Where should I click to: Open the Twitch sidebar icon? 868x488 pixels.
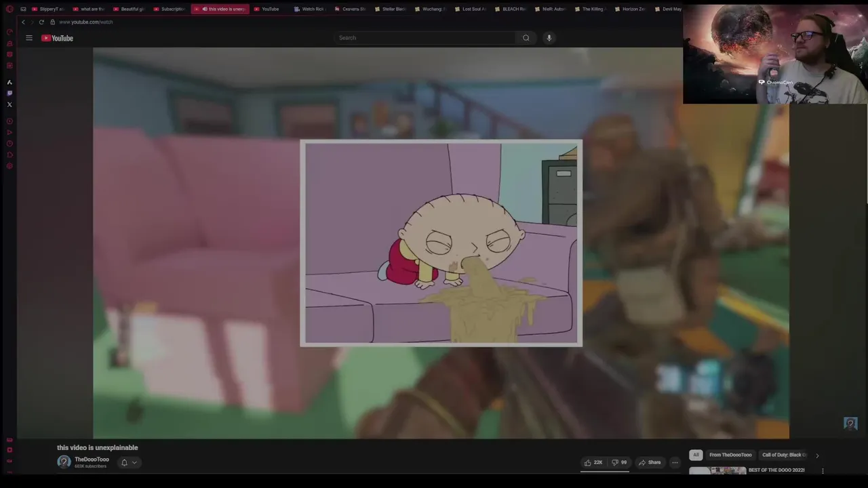tap(9, 93)
